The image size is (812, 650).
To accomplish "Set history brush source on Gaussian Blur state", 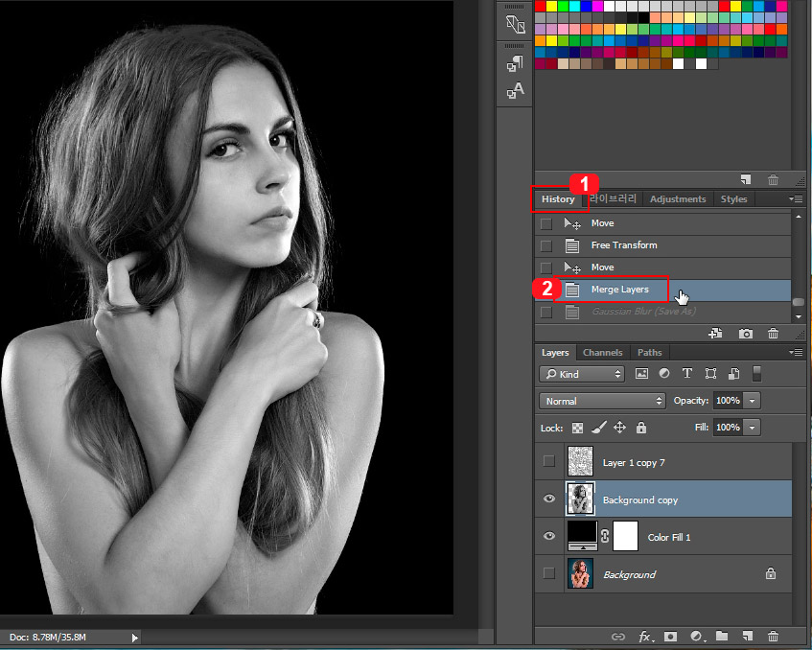I will pyautogui.click(x=545, y=313).
